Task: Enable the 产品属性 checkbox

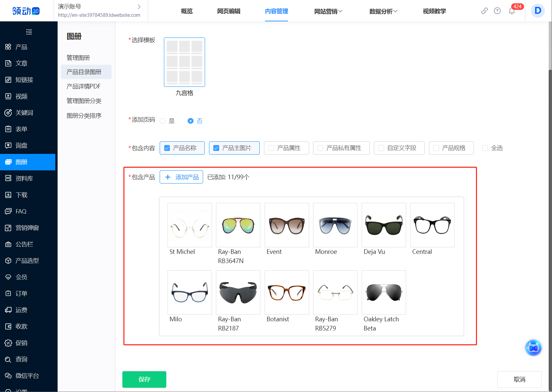Action: 272,148
